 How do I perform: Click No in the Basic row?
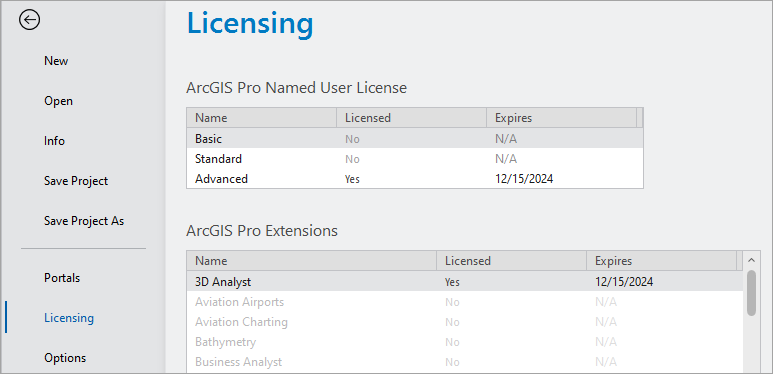coord(352,139)
